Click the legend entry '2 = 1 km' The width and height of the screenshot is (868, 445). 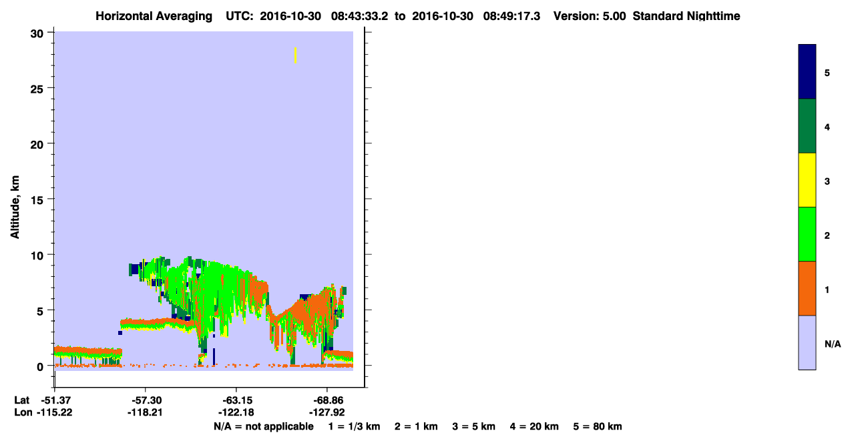click(416, 426)
